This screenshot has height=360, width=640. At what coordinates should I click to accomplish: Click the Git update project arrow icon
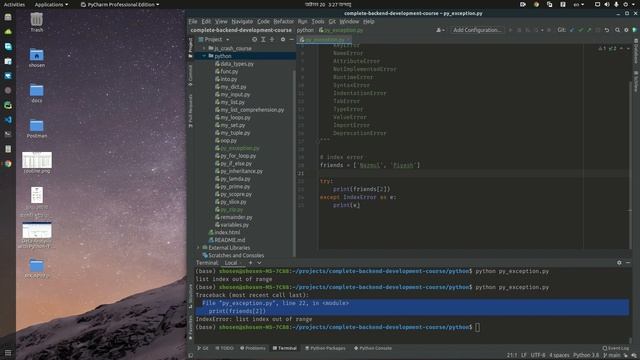(572, 30)
